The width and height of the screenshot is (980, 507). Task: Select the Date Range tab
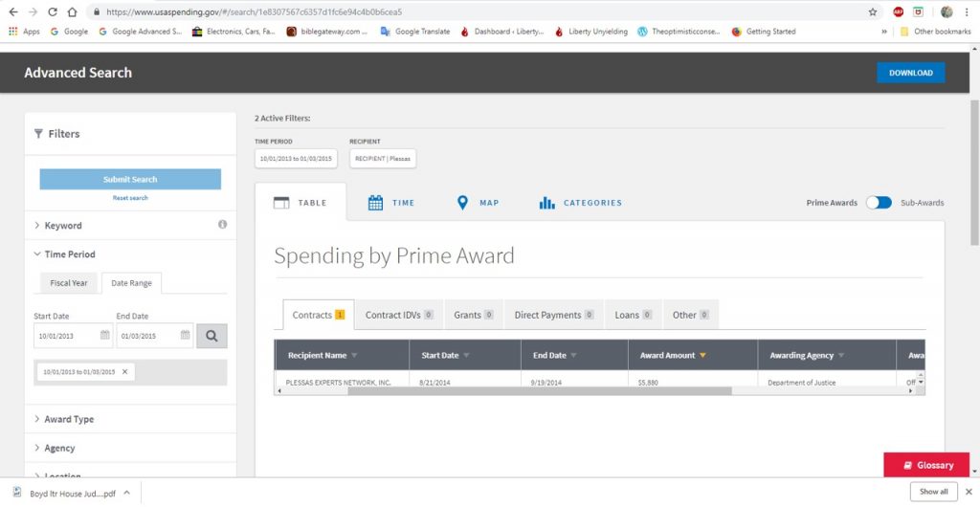131,283
